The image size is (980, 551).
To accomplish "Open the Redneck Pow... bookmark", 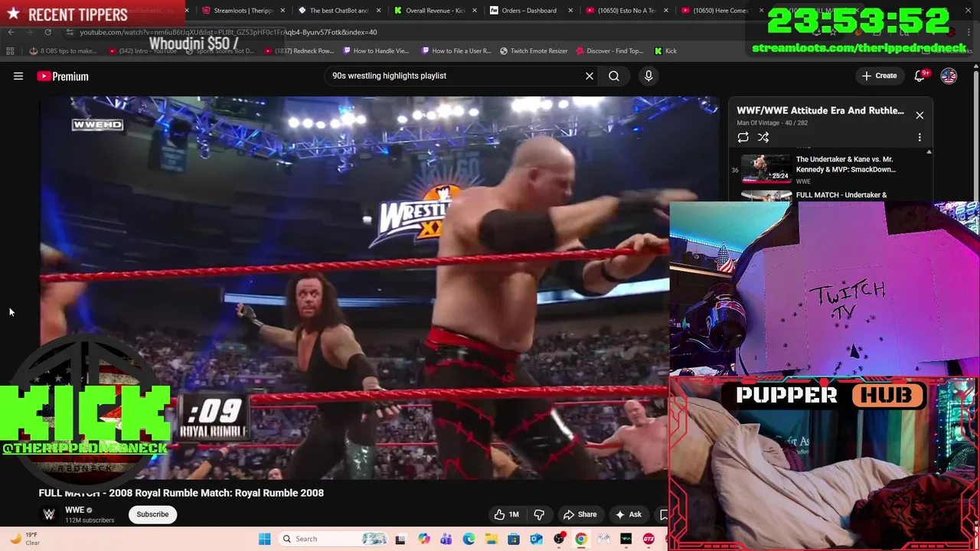I will [x=299, y=51].
